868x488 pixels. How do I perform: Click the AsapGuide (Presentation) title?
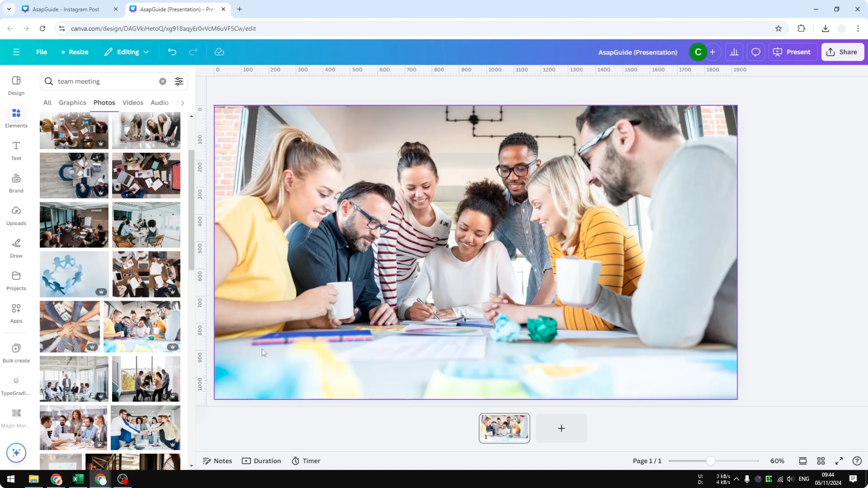tap(638, 52)
